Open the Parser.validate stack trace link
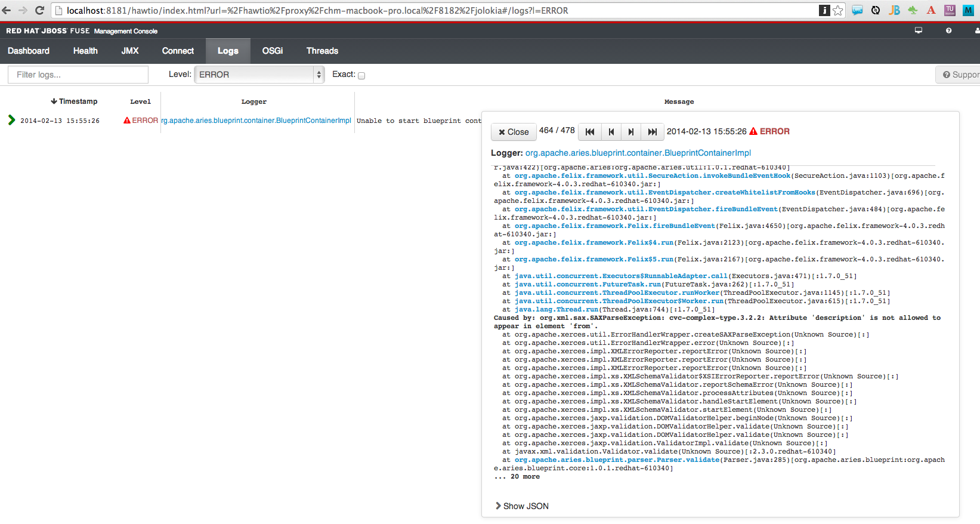The image size is (980, 524). click(x=617, y=460)
